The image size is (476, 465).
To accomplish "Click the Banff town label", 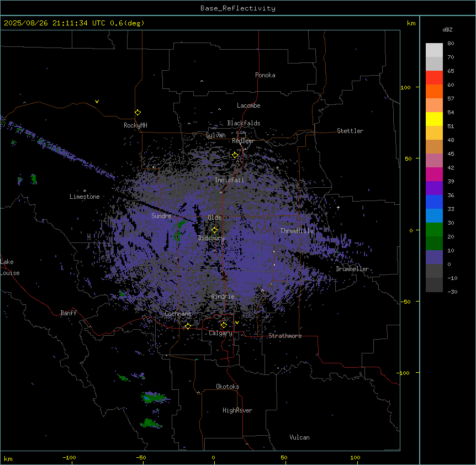I will (68, 313).
